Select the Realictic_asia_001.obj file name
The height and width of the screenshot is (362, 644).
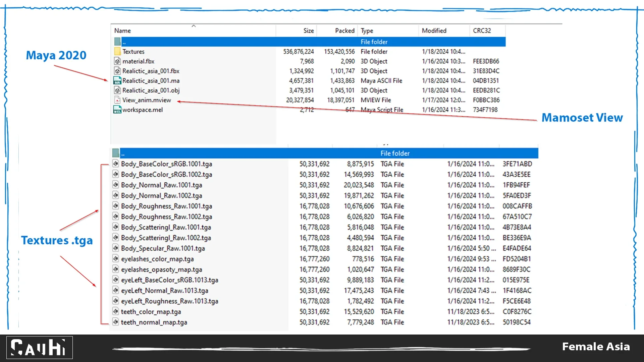click(x=151, y=90)
